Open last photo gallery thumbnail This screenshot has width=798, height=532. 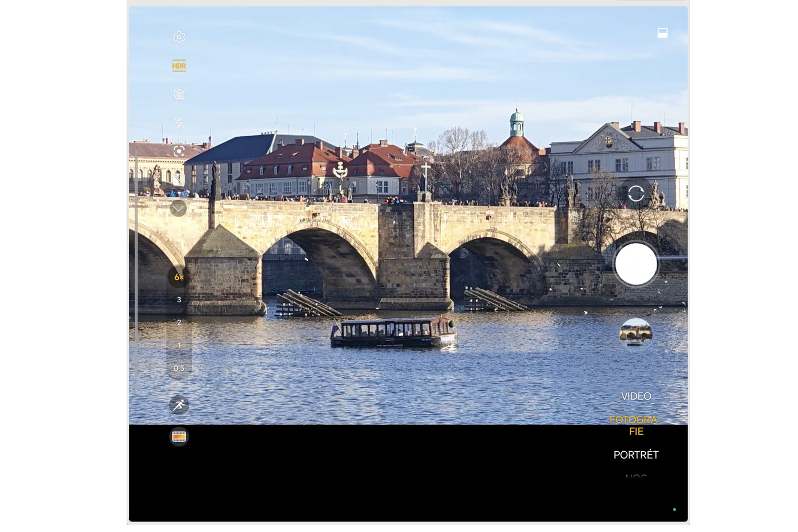click(636, 332)
